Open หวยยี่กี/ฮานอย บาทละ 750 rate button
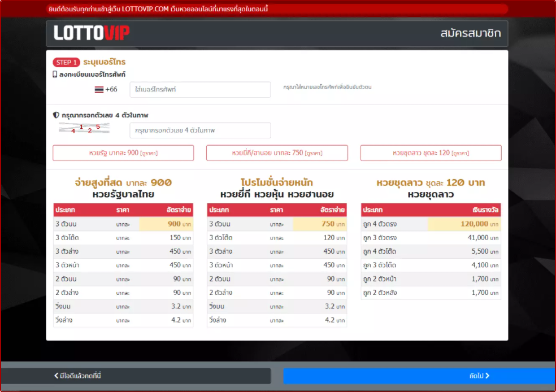The width and height of the screenshot is (556, 392). 277,153
